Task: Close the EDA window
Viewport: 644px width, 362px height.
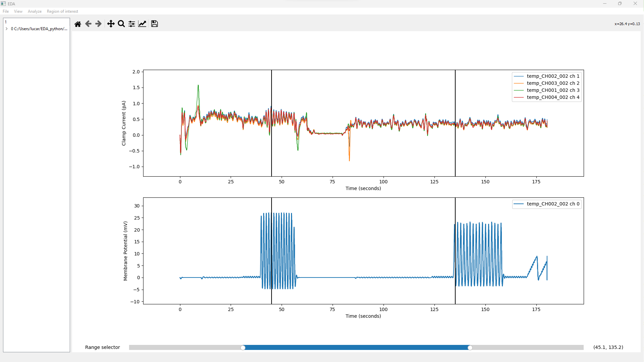Action: coord(635,4)
